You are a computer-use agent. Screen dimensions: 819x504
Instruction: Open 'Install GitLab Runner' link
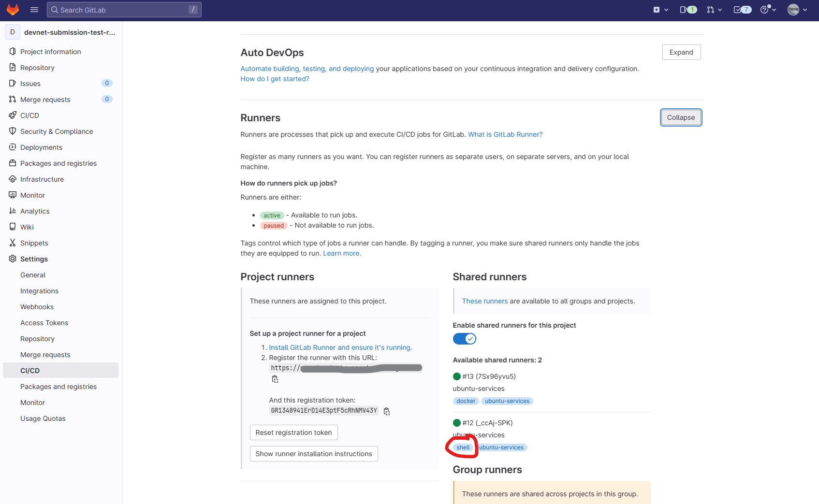340,347
